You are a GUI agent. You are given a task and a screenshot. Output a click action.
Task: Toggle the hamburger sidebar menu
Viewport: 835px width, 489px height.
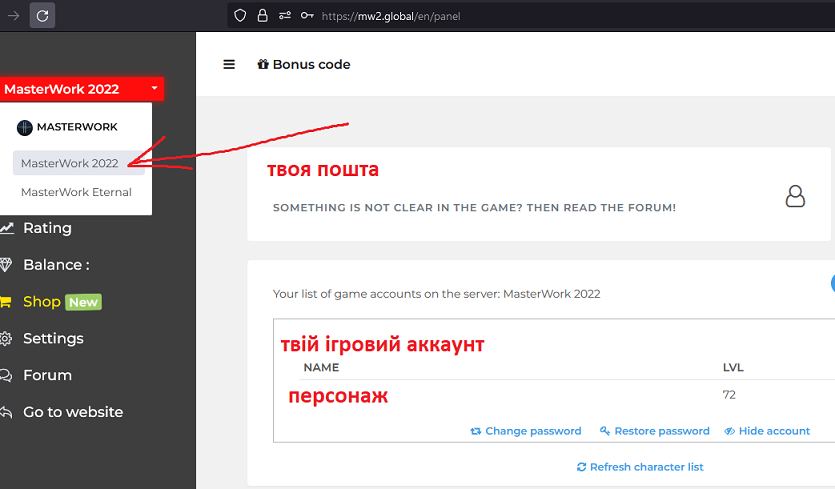[x=229, y=64]
